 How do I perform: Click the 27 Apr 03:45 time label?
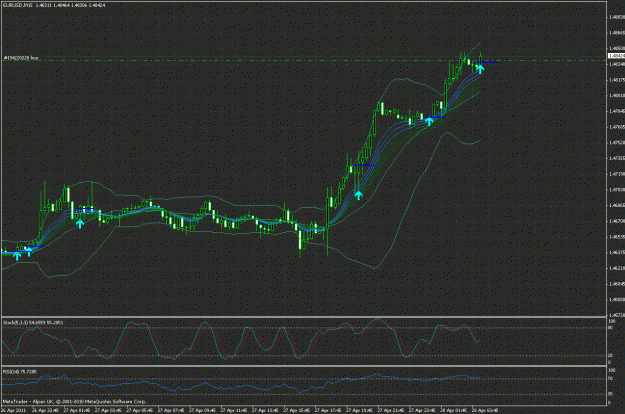click(108, 410)
